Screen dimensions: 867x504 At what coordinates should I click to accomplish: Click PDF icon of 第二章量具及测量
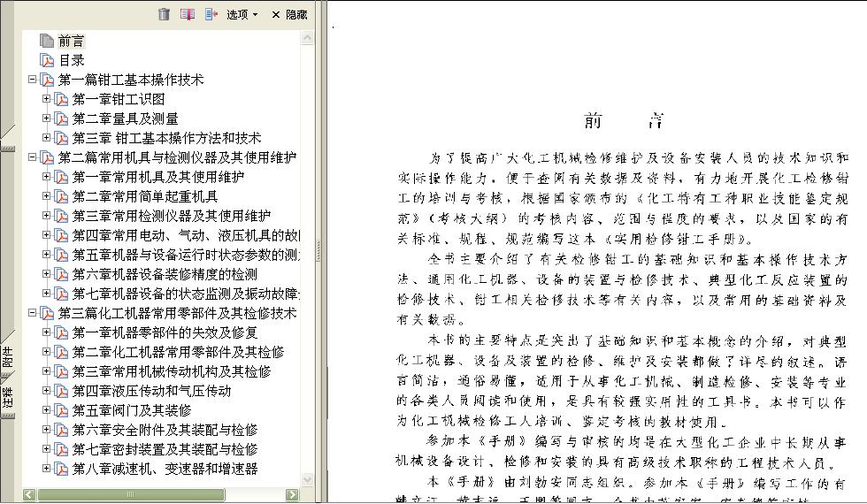[x=61, y=118]
